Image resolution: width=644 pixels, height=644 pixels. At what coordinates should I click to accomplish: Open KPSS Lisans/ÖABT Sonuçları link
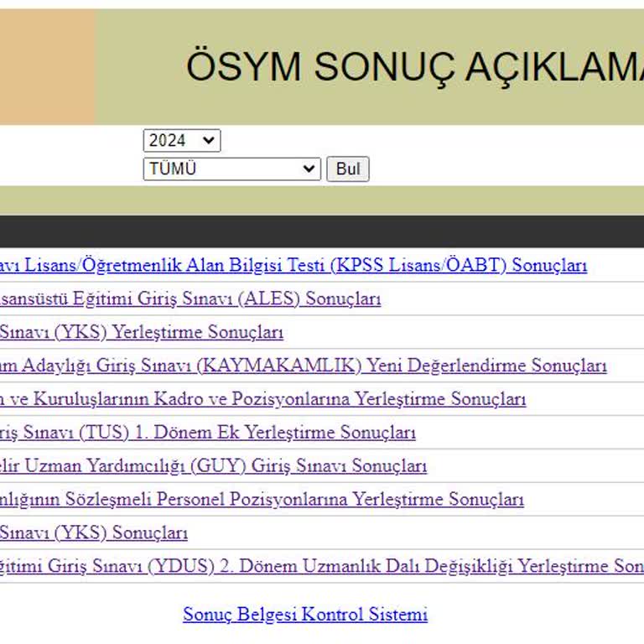(x=293, y=265)
